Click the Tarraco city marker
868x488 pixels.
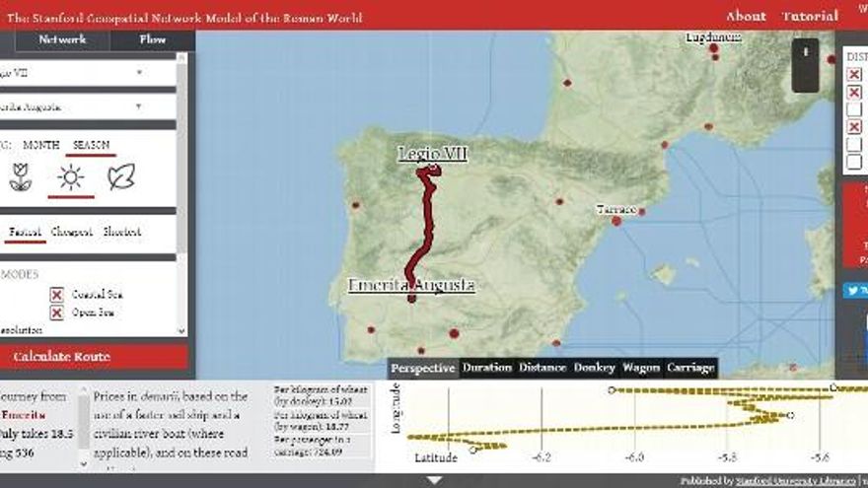coord(616,221)
